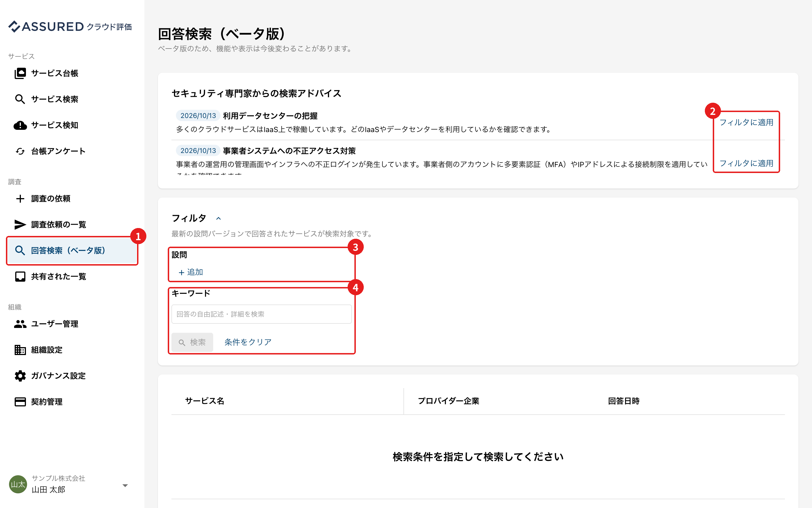Focus the キーワード search input field
Screen dimensions: 812x508
pyautogui.click(x=261, y=314)
